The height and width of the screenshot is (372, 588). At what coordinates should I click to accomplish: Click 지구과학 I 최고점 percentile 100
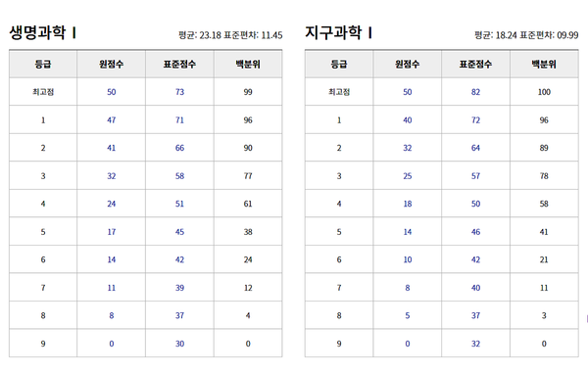click(x=544, y=92)
